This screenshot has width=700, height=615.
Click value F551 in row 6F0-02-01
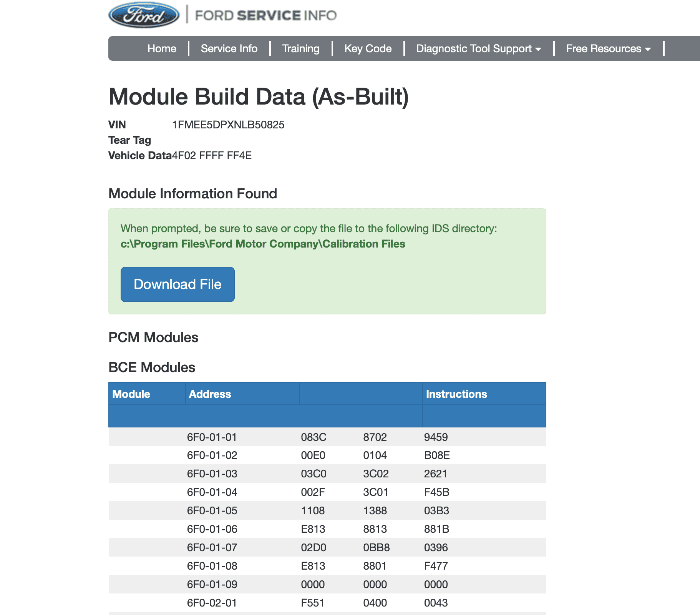[x=313, y=603]
